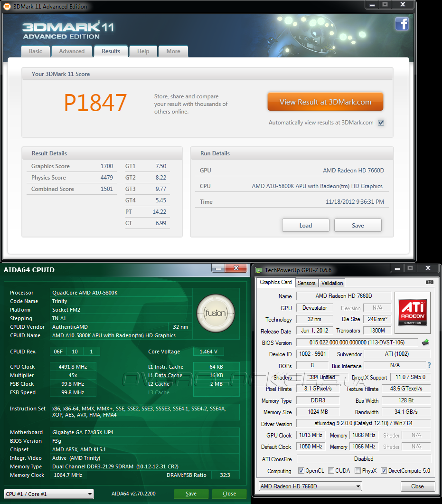Click the Bus Interface question mark icon
Image resolution: width=442 pixels, height=504 pixels.
coord(429,365)
